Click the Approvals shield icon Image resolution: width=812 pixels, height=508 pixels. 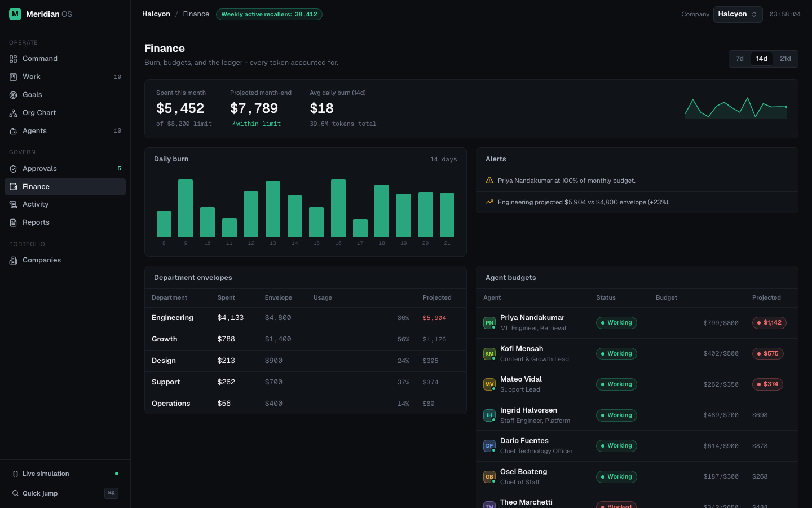pos(13,169)
